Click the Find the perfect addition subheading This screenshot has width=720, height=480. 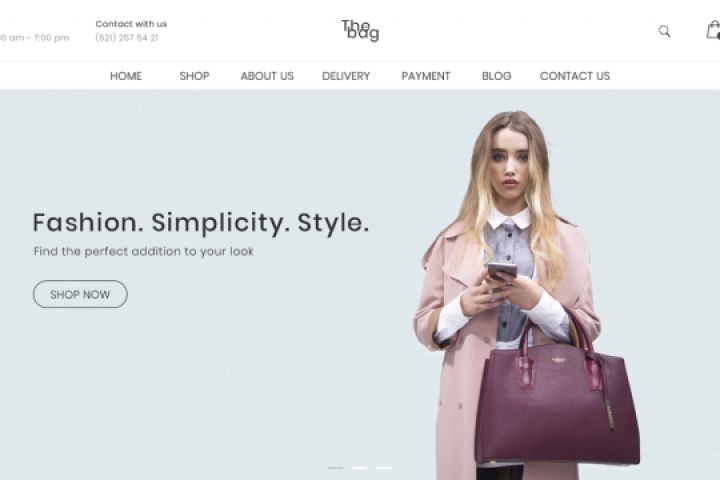coord(144,251)
